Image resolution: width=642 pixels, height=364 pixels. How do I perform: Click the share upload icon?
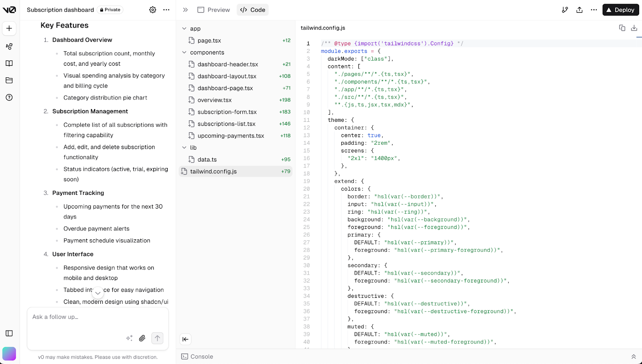(579, 10)
